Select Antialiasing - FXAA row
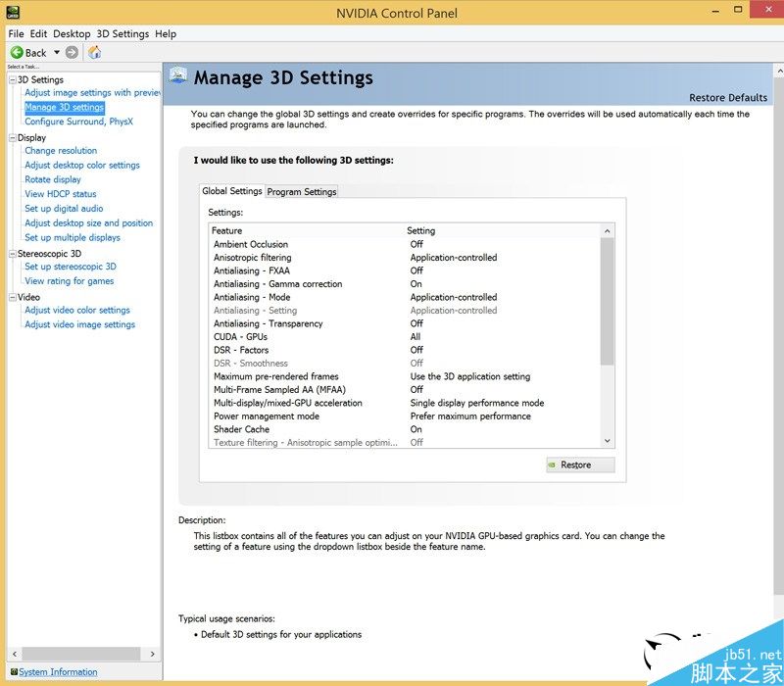This screenshot has height=686, width=784. coord(405,271)
